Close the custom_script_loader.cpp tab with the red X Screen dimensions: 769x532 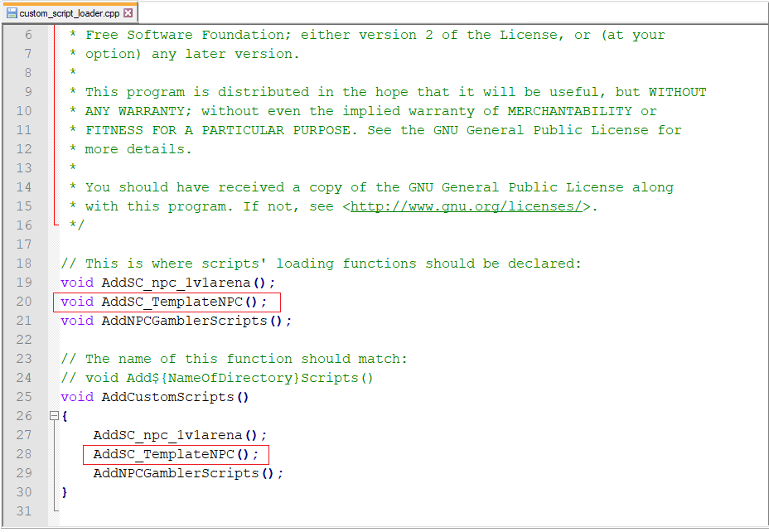tap(128, 12)
